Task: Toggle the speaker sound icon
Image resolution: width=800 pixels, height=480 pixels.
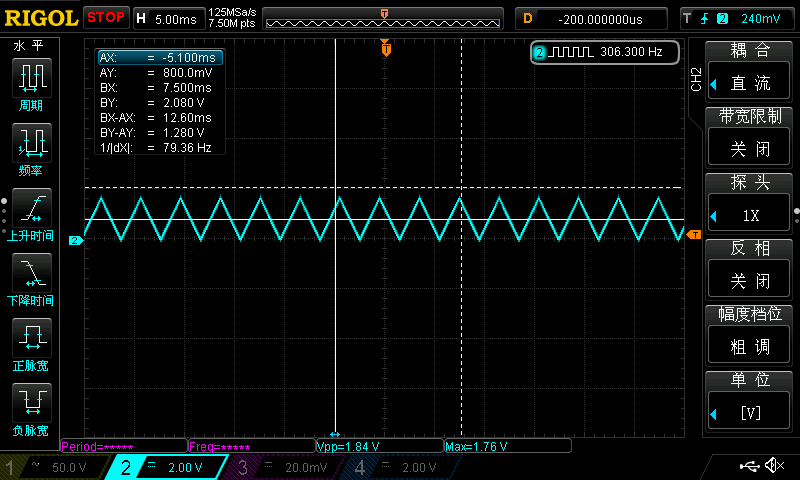Action: [x=774, y=465]
